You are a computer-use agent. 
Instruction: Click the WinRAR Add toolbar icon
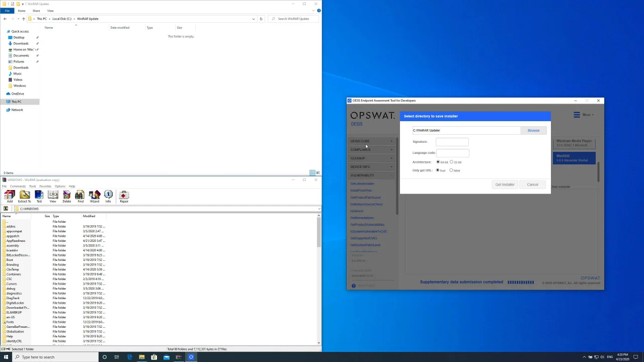[10, 197]
